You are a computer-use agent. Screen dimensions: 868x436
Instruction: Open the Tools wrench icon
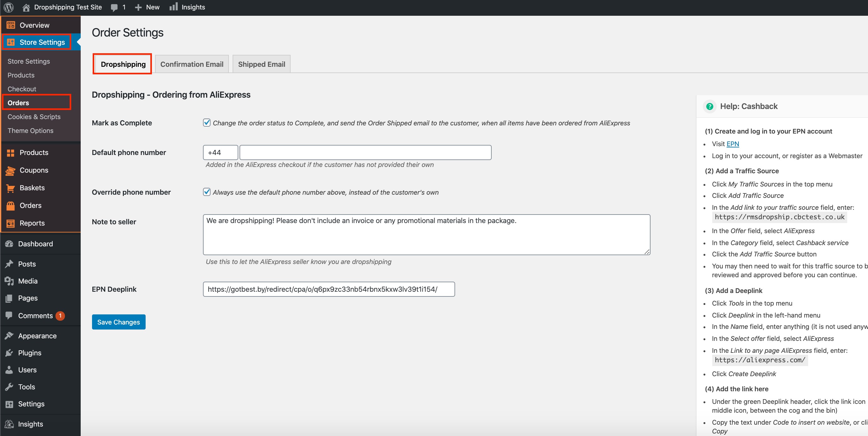[x=9, y=387]
